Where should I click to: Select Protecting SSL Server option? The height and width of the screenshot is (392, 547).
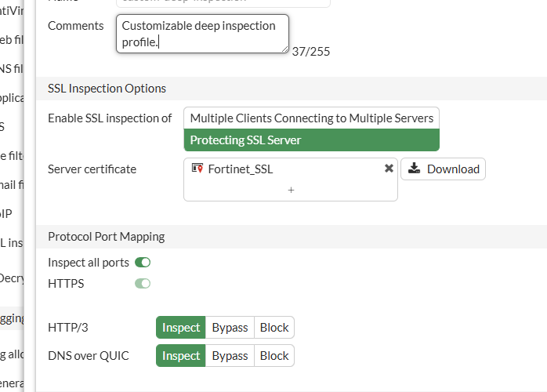[x=311, y=140]
